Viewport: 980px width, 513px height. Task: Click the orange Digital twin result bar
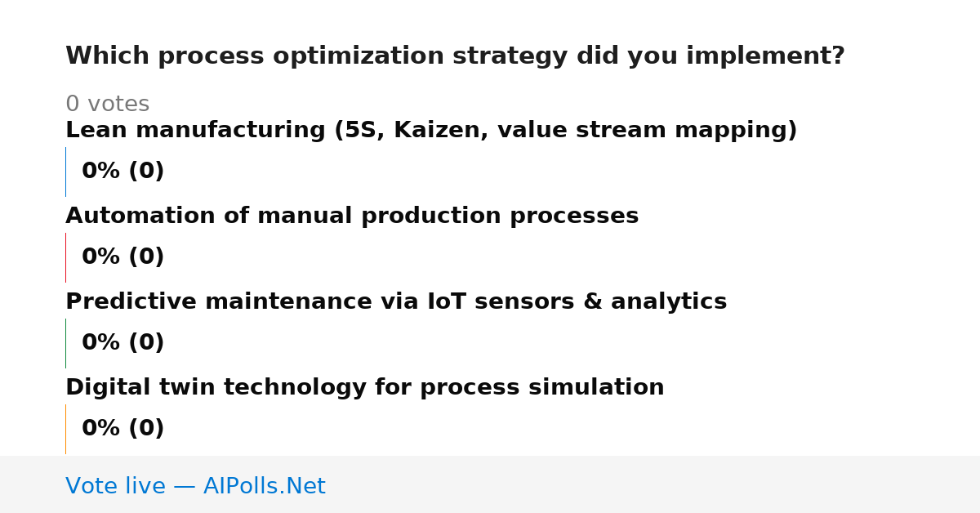click(65, 429)
